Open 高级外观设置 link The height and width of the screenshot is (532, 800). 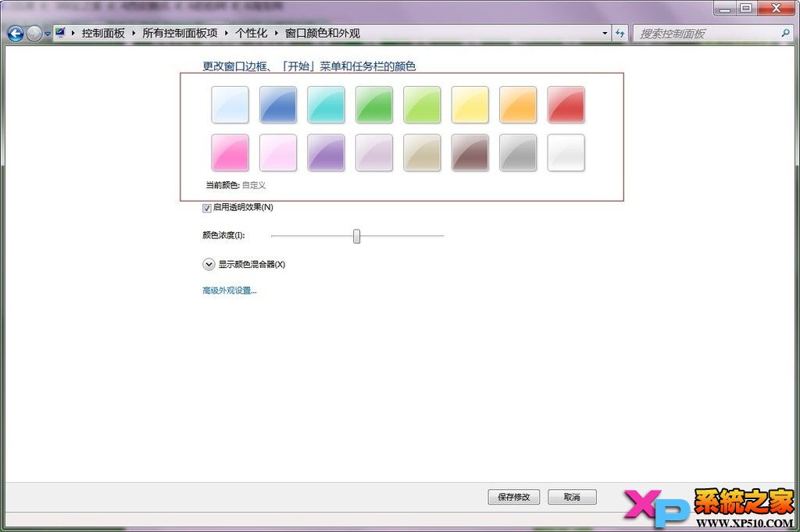click(x=228, y=290)
